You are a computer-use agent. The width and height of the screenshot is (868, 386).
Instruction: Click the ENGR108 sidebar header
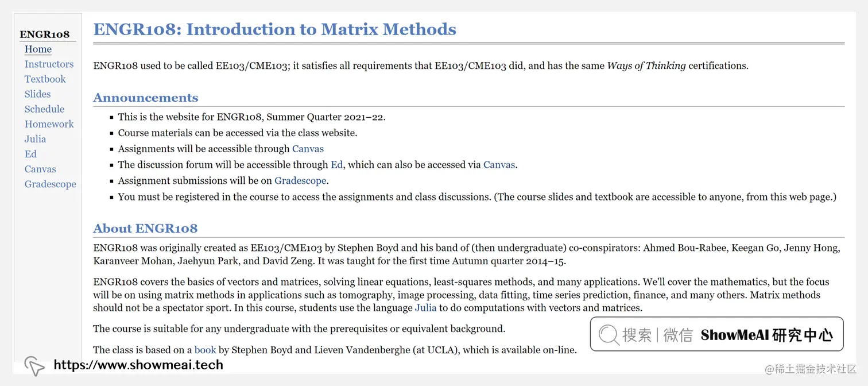45,33
